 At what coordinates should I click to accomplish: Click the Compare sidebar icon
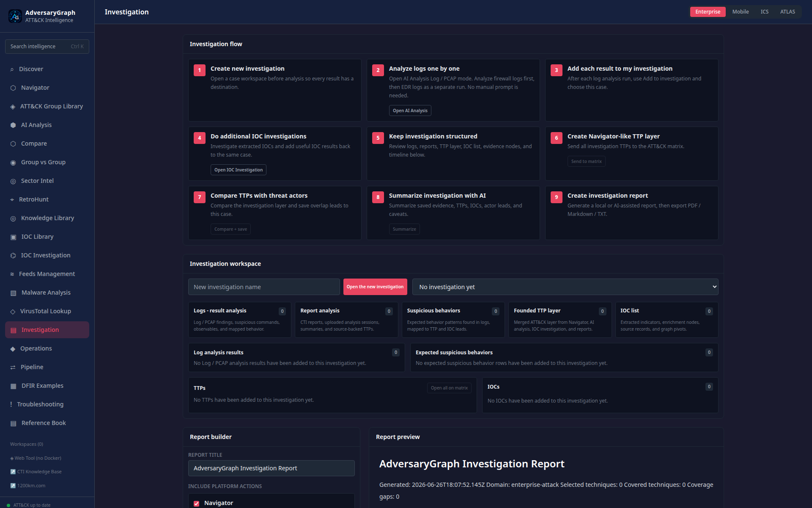(x=13, y=144)
